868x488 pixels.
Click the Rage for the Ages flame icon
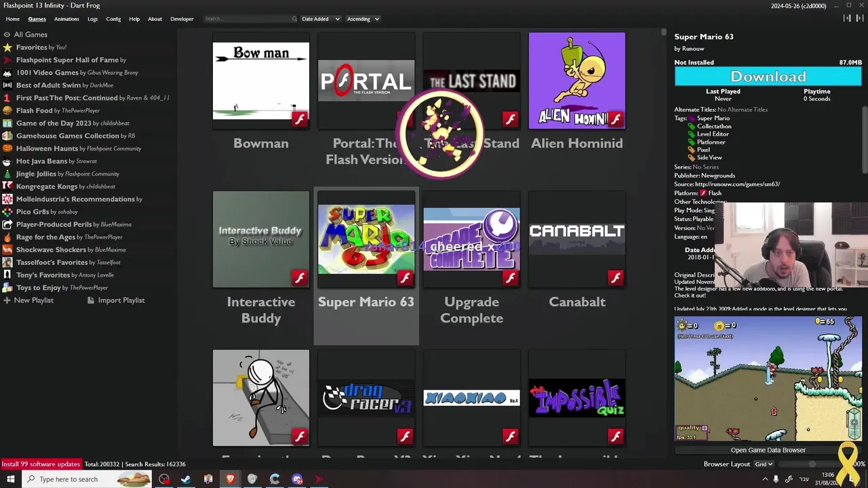click(x=7, y=237)
